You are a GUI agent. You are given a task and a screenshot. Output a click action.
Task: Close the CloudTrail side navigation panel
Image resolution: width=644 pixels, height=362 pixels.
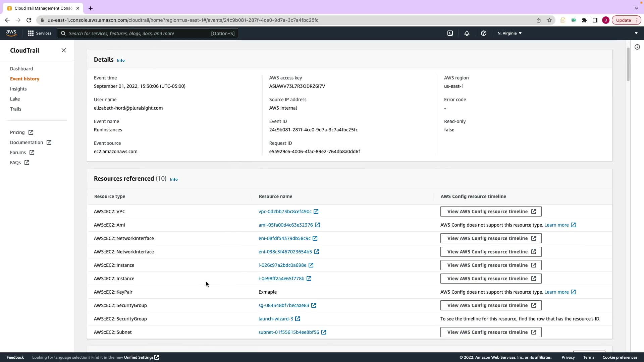pos(64,50)
